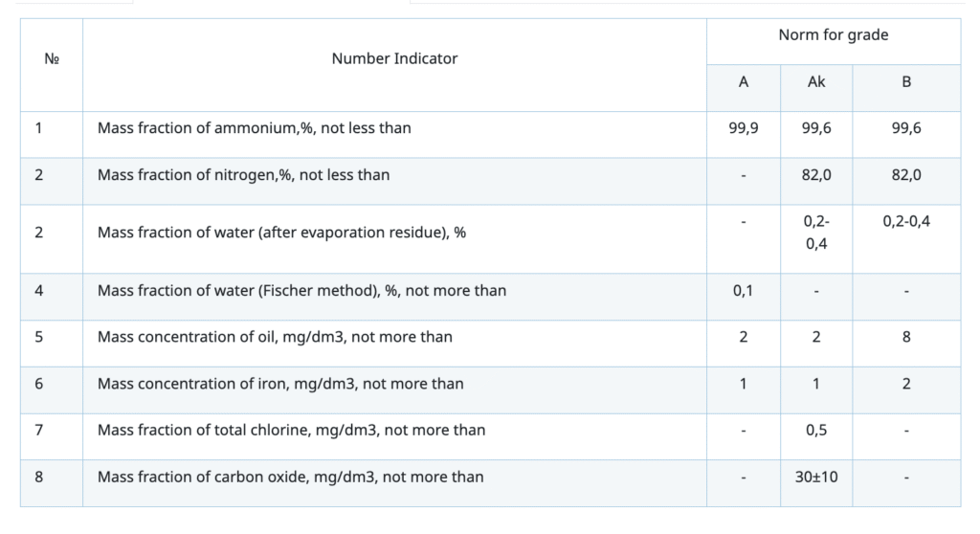Screen dimensions: 980x534
Task: Select the 30±10 carbon oxide value
Action: click(816, 477)
